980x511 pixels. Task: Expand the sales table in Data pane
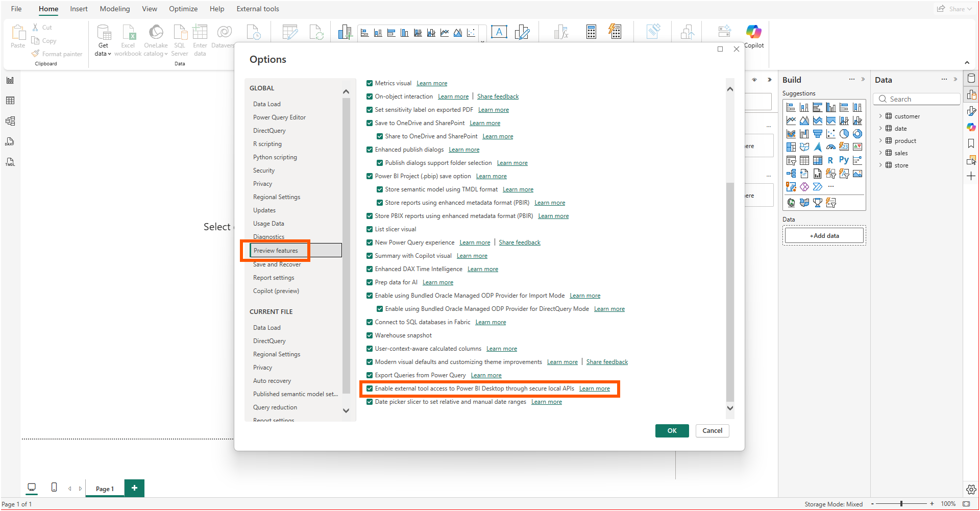[880, 153]
